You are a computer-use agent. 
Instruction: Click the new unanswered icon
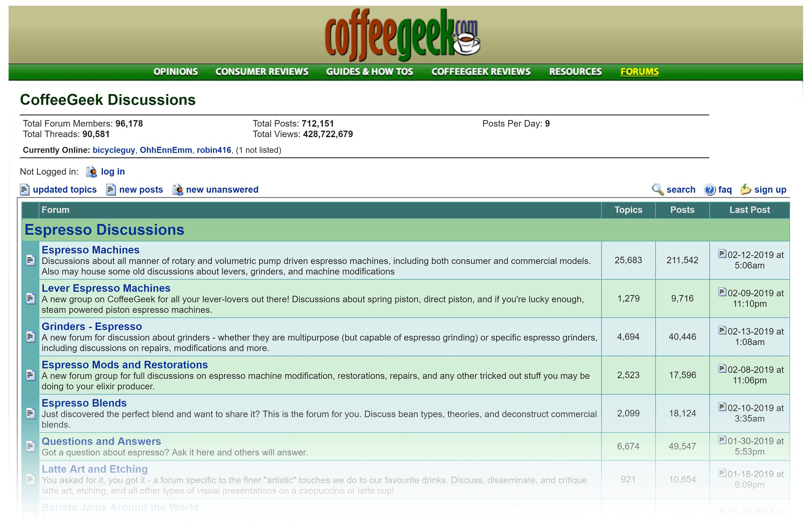(x=178, y=190)
